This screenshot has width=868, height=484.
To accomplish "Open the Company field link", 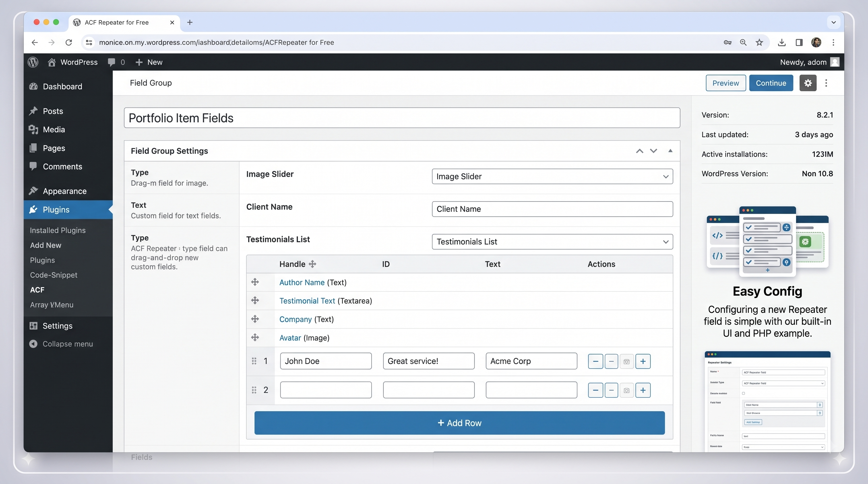I will coord(295,320).
